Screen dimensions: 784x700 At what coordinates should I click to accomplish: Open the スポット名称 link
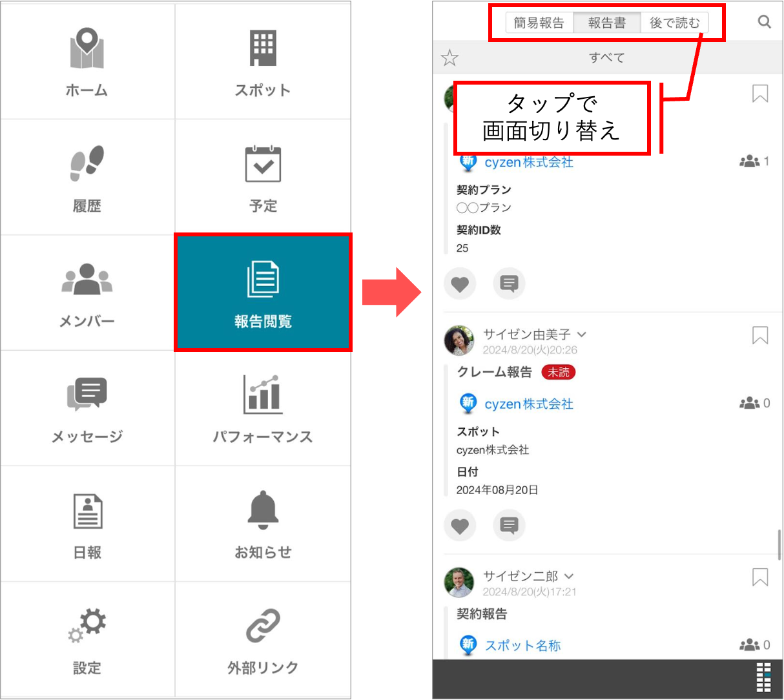[522, 645]
